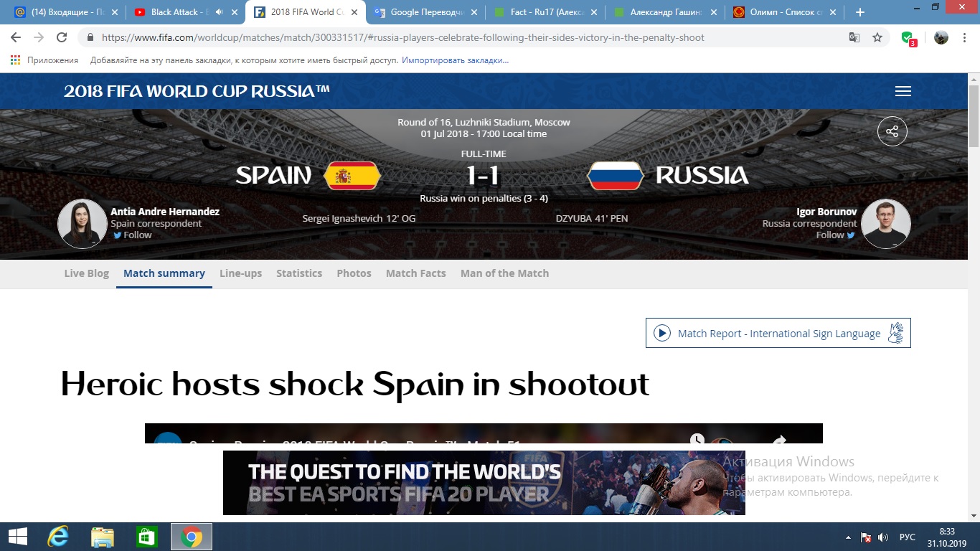Viewport: 980px width, 551px height.
Task: Open Antia Andre Hernandez's profile photo
Action: (x=83, y=224)
